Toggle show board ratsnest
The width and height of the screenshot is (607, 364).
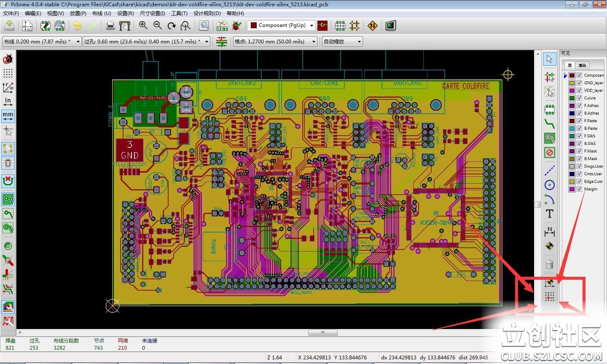8,149
